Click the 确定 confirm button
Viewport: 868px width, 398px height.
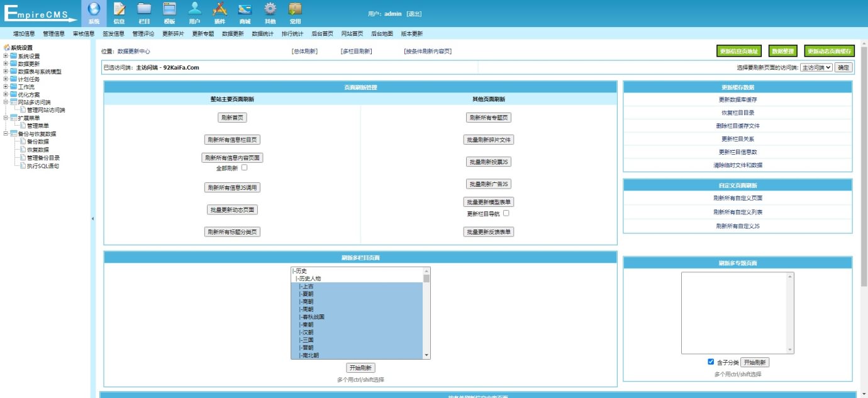tap(843, 67)
